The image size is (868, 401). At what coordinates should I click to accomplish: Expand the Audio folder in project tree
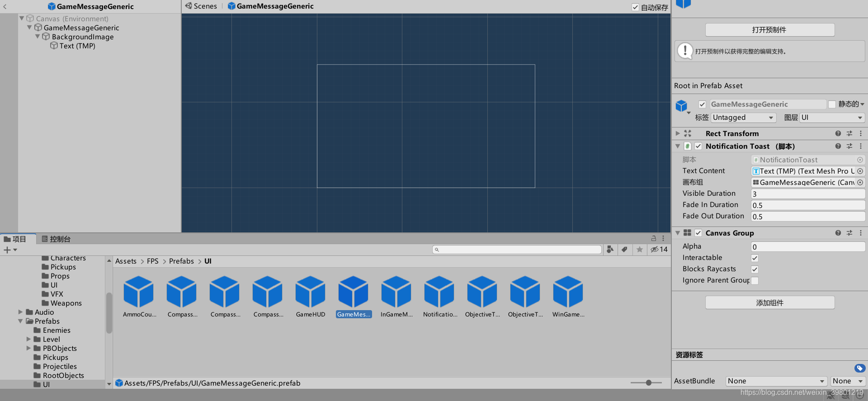pyautogui.click(x=20, y=312)
